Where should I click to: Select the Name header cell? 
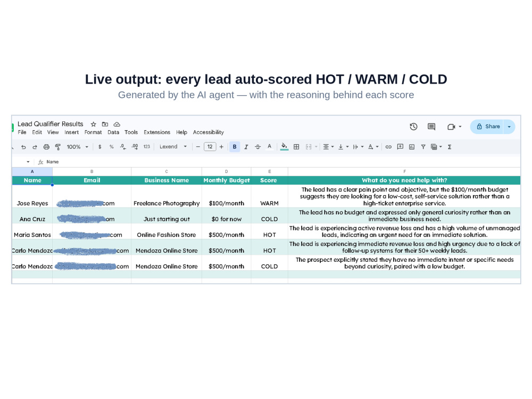[x=32, y=180]
